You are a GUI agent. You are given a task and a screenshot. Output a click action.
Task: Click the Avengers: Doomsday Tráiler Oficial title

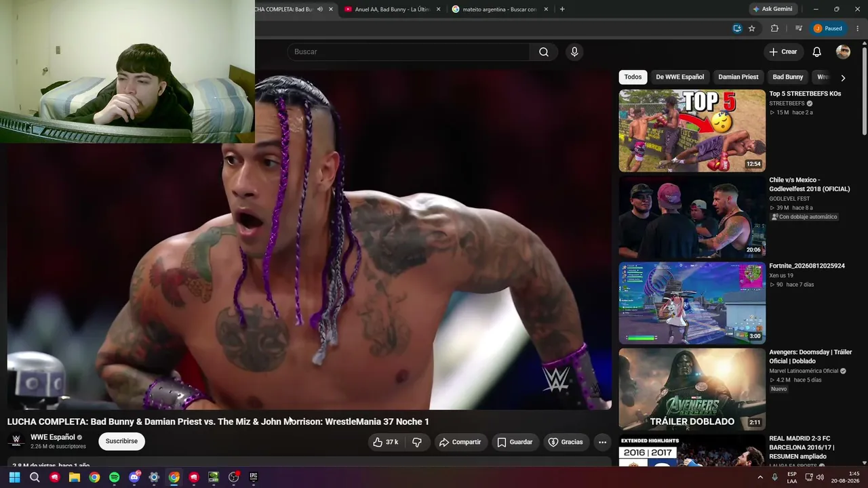tap(810, 357)
